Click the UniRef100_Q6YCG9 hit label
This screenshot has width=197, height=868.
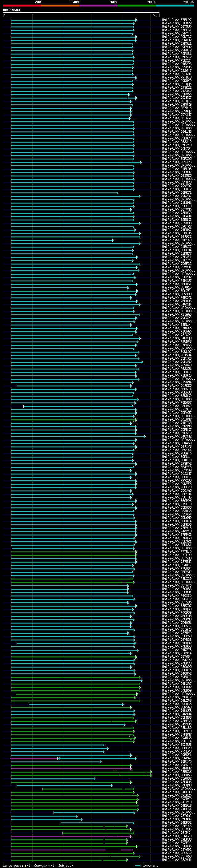tap(177, 470)
